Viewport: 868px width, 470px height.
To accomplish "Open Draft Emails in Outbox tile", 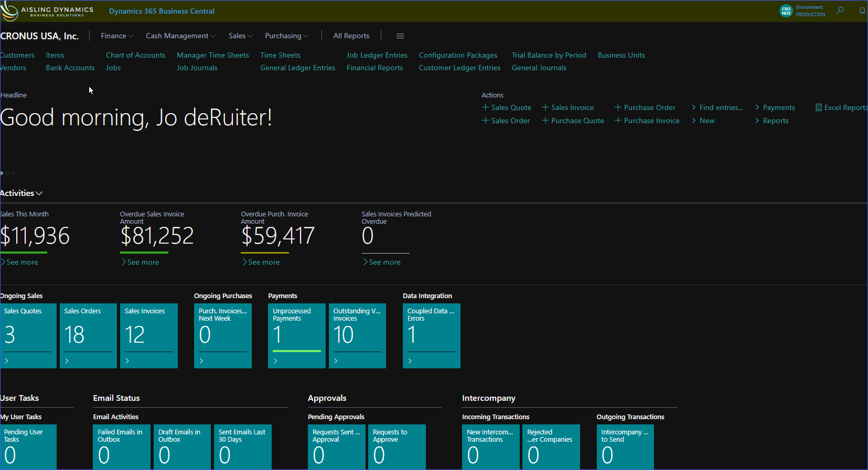I will (x=182, y=447).
